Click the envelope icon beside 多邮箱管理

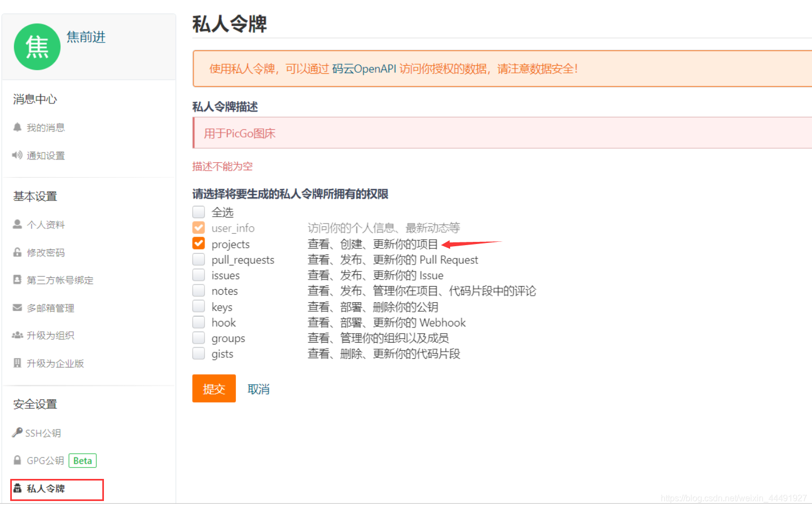pyautogui.click(x=17, y=308)
